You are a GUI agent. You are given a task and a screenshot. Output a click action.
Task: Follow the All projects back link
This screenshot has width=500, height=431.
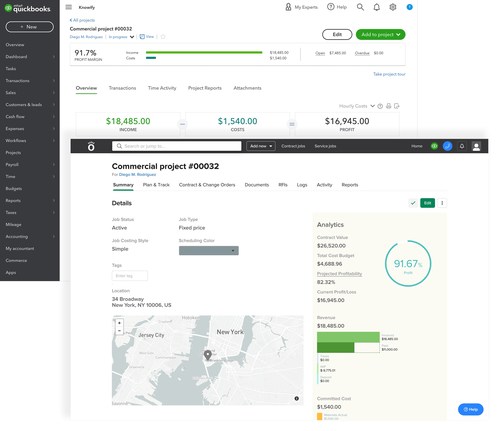point(82,20)
